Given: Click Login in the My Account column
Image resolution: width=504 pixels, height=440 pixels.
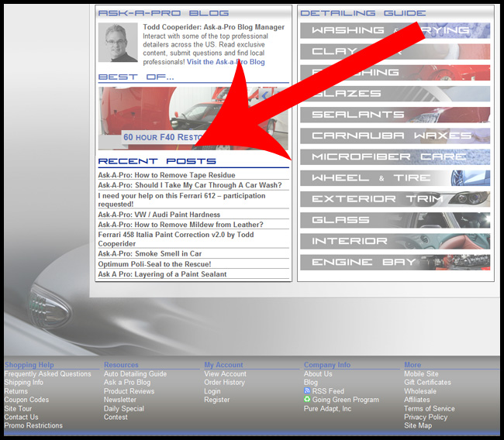Looking at the screenshot, I should click(212, 391).
